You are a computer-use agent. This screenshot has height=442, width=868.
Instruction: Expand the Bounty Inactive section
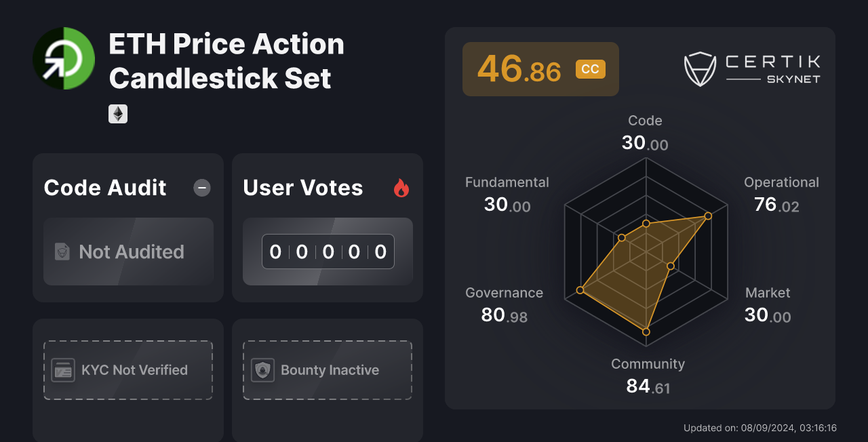(328, 369)
